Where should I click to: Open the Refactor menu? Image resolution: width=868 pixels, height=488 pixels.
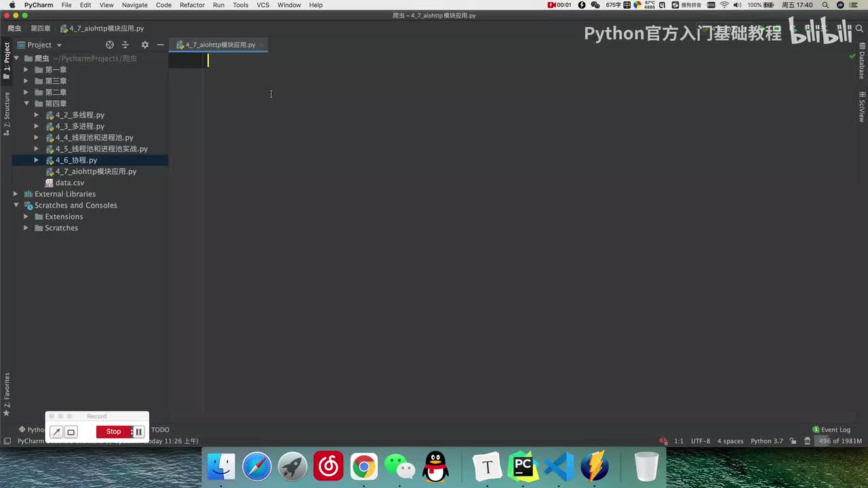point(192,5)
